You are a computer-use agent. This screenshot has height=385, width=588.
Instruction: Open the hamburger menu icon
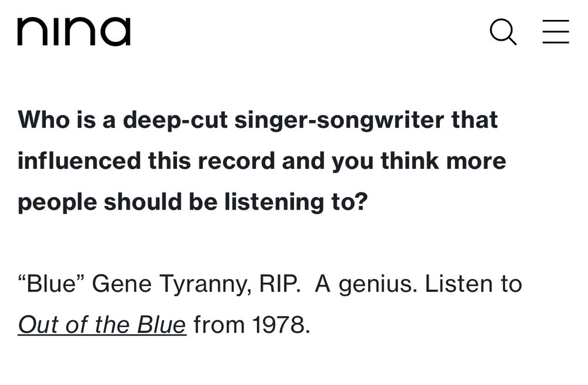pos(556,32)
